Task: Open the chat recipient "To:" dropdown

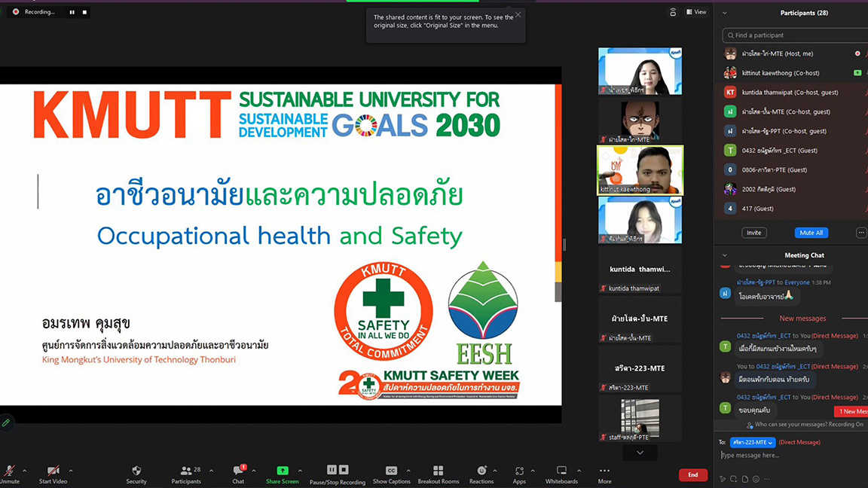Action: [x=753, y=442]
